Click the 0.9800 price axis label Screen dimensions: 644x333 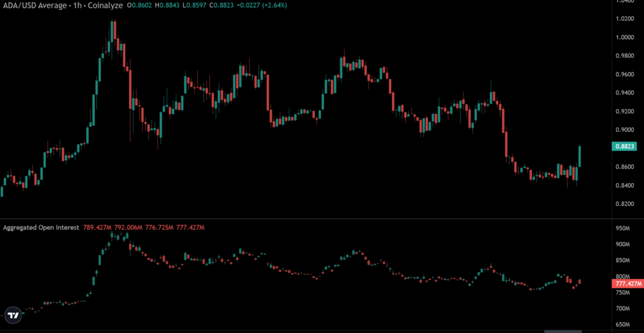[x=625, y=56]
